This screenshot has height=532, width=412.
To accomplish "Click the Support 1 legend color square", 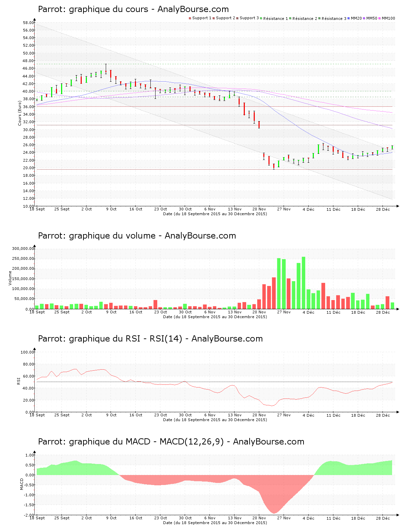I will click(190, 18).
